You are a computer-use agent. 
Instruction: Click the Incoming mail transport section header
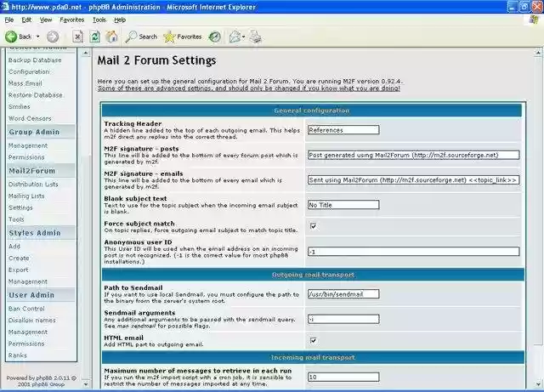[313, 357]
